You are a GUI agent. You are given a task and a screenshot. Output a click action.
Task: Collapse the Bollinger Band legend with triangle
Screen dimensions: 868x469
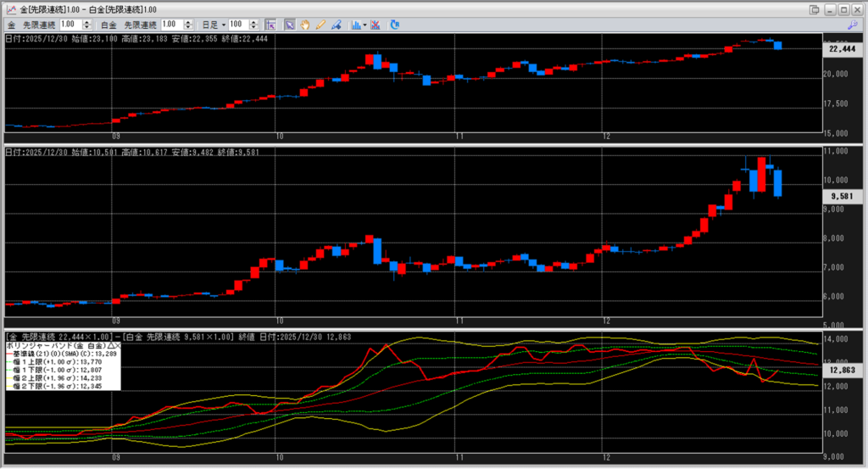point(109,346)
